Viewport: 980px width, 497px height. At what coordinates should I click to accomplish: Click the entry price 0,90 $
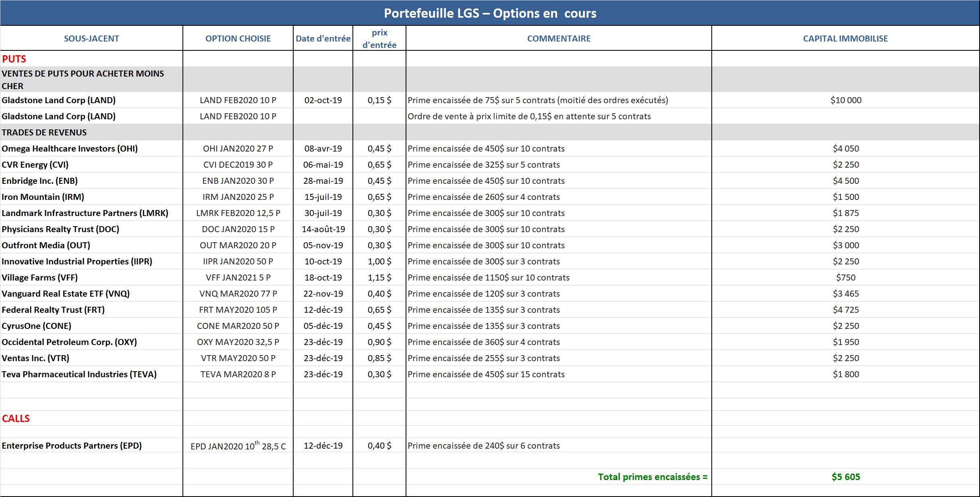coord(379,342)
